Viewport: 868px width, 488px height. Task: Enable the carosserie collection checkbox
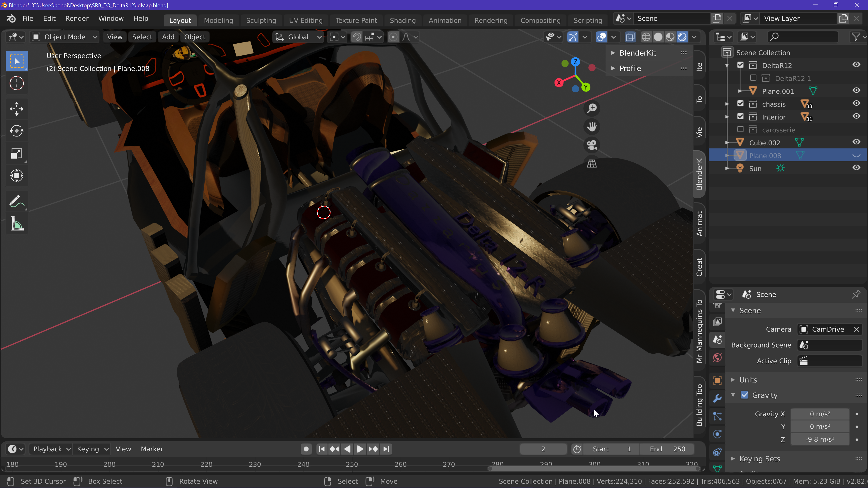click(740, 130)
